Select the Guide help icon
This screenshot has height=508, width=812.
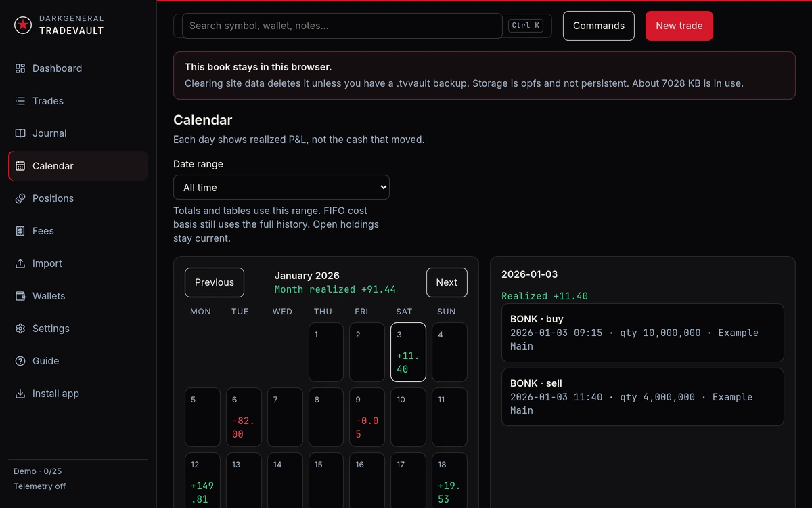[20, 361]
